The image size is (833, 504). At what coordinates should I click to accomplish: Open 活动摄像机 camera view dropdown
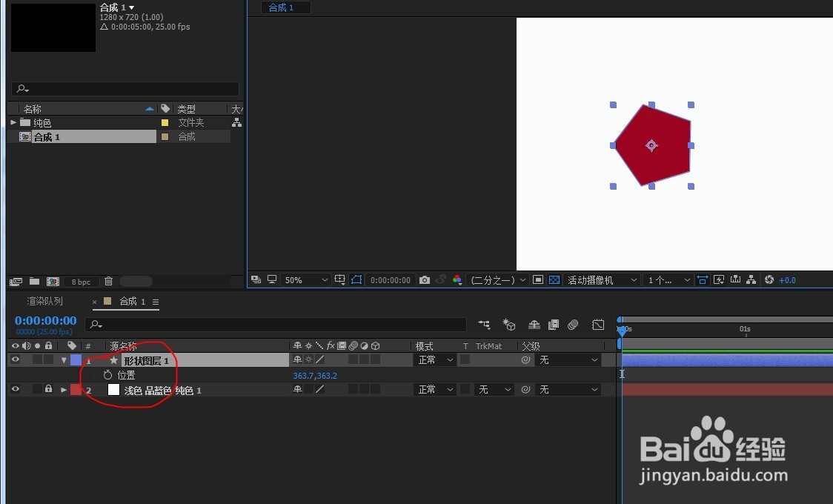[x=601, y=280]
